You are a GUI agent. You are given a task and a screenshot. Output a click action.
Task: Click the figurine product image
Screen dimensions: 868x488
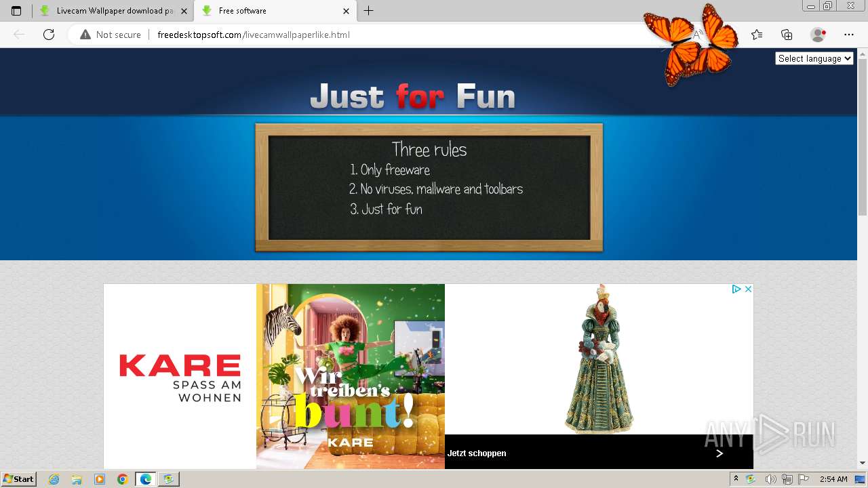pos(599,359)
